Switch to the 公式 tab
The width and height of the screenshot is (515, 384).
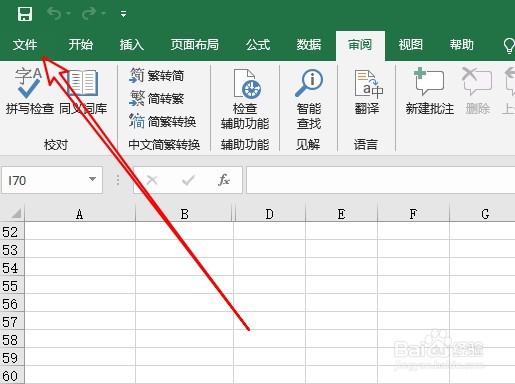tap(258, 45)
